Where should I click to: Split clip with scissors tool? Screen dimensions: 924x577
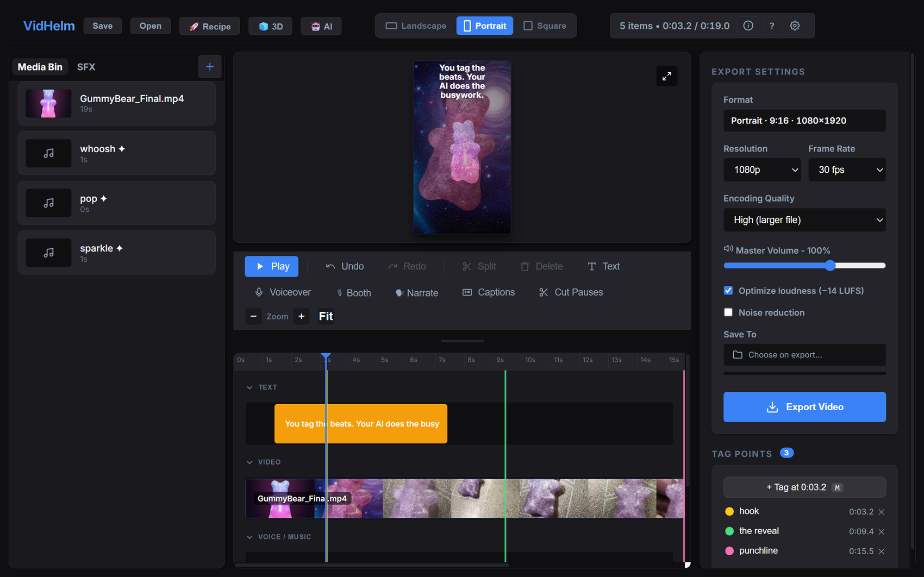coord(479,266)
